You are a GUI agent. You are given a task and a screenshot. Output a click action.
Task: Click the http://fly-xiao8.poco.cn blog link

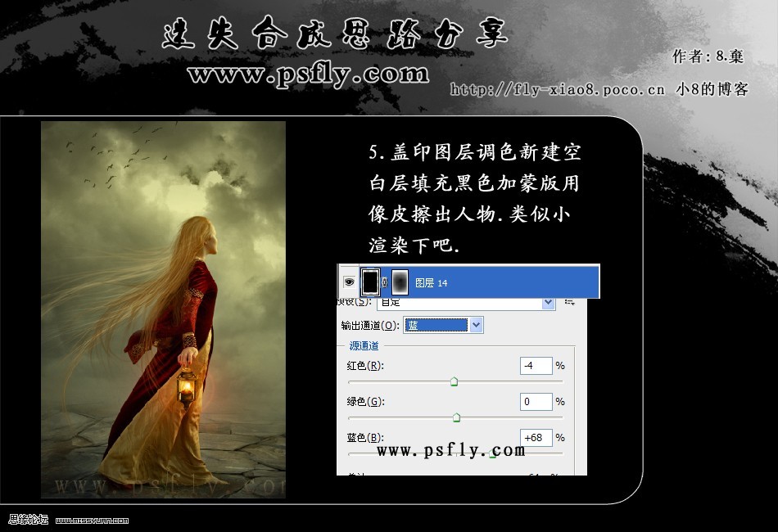[557, 90]
